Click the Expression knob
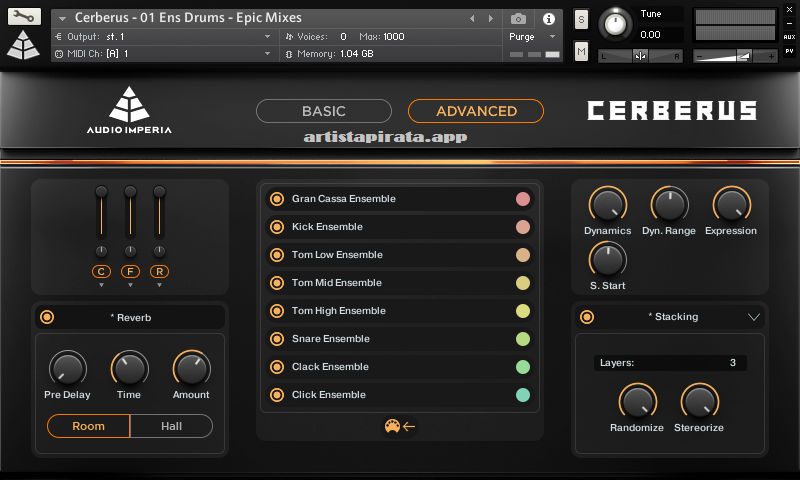The width and height of the screenshot is (800, 480). 732,205
